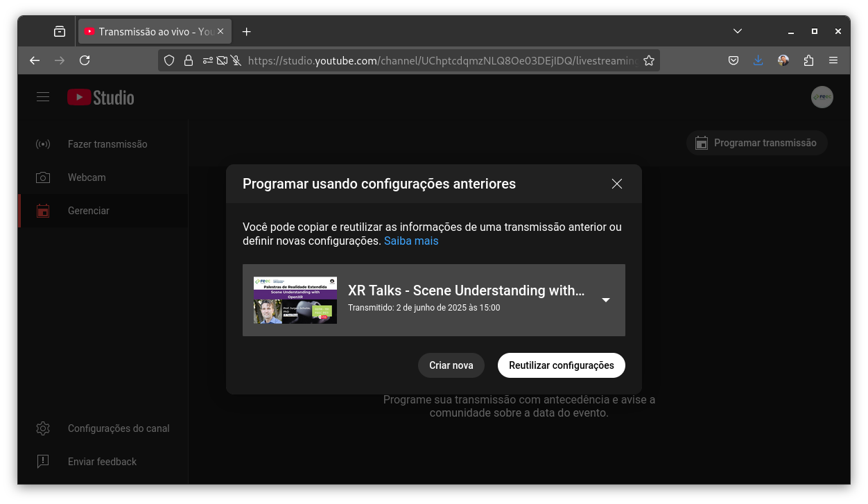Open Enviar feedback

coord(103,462)
